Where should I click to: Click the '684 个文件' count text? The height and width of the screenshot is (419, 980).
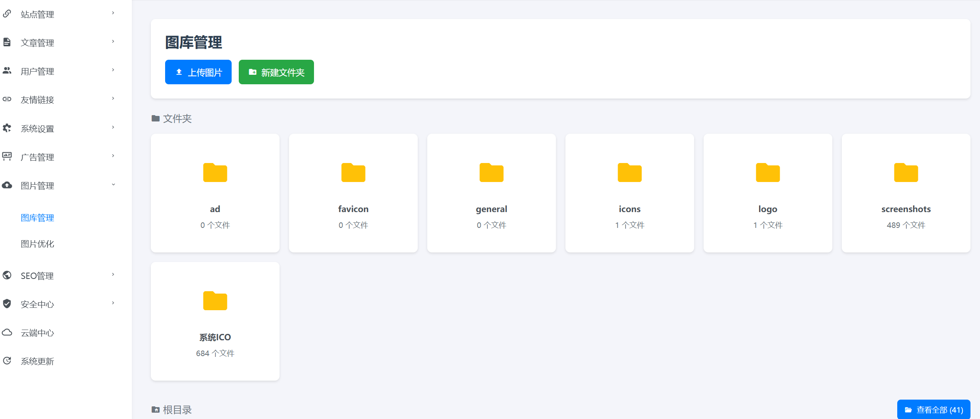point(215,353)
